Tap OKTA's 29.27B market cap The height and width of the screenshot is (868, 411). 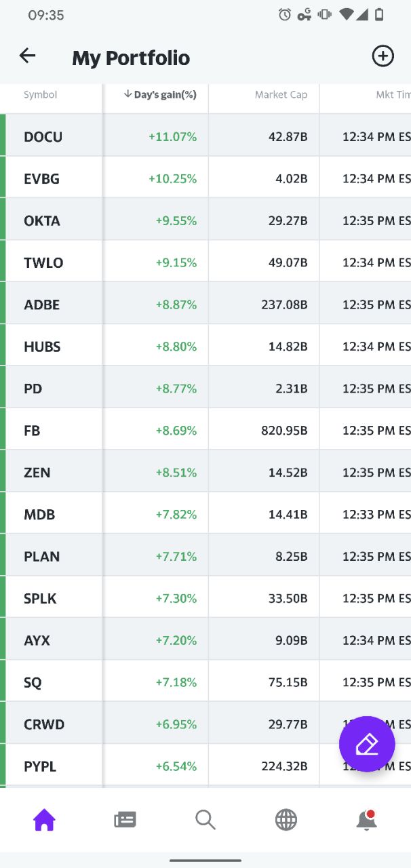(288, 221)
